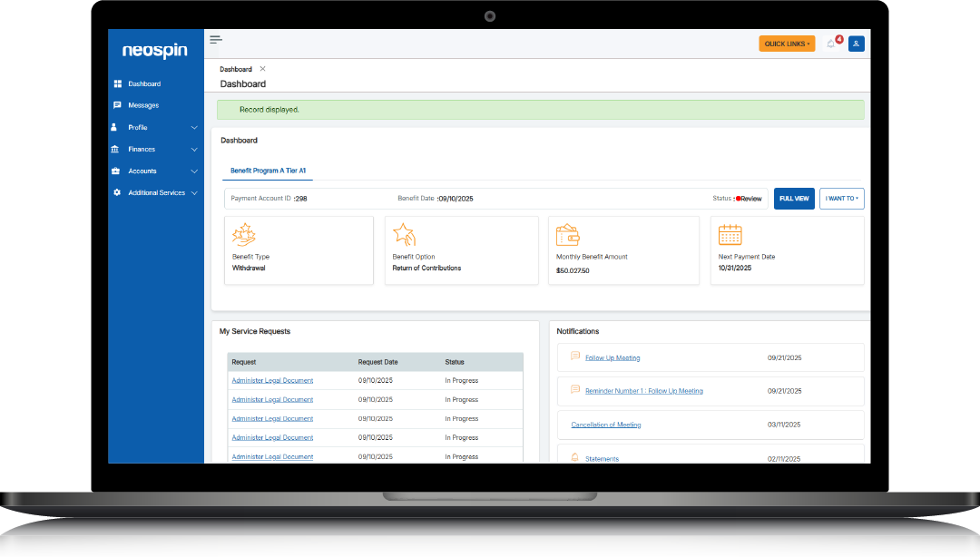Click the hamburger menu icon
The image size is (980, 557).
click(x=216, y=39)
